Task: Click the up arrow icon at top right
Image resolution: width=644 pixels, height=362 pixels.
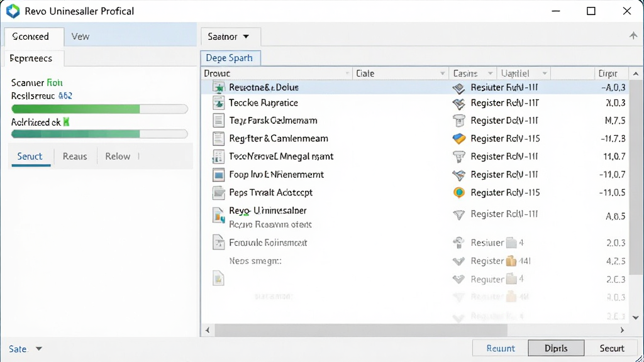Action: tap(633, 36)
